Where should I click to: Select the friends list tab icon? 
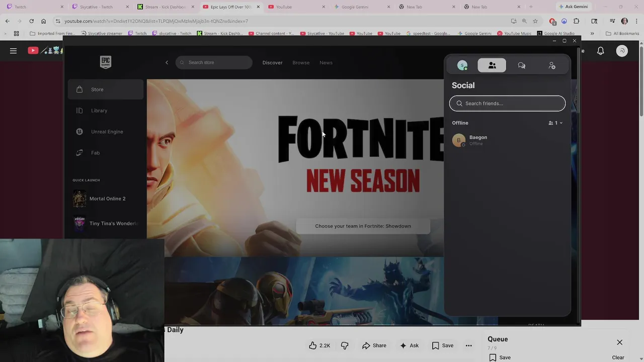tap(492, 65)
